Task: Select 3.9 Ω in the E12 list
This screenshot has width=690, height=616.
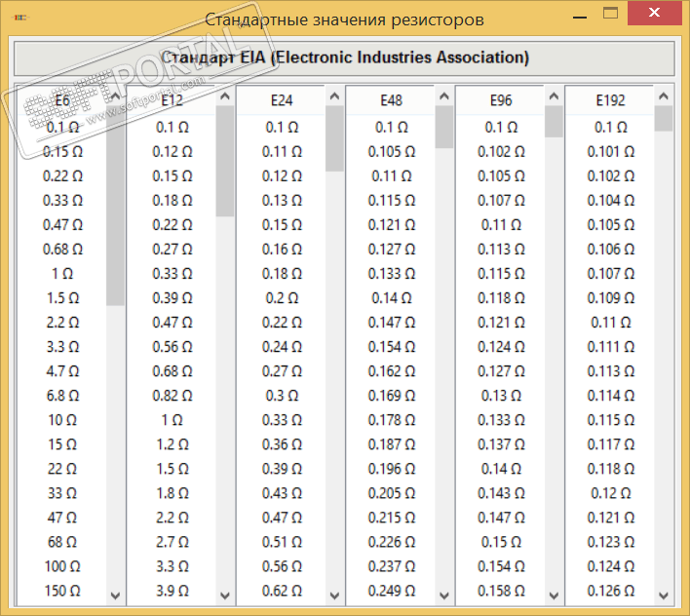Action: point(172,591)
